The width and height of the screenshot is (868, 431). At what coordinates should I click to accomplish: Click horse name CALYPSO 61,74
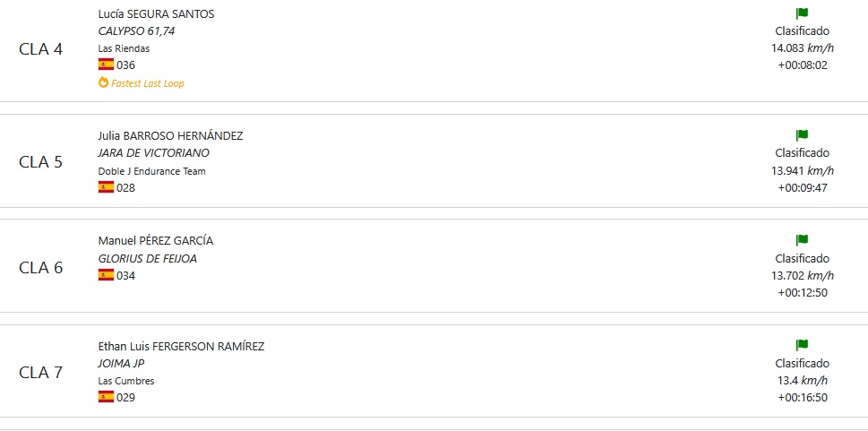pos(136,31)
